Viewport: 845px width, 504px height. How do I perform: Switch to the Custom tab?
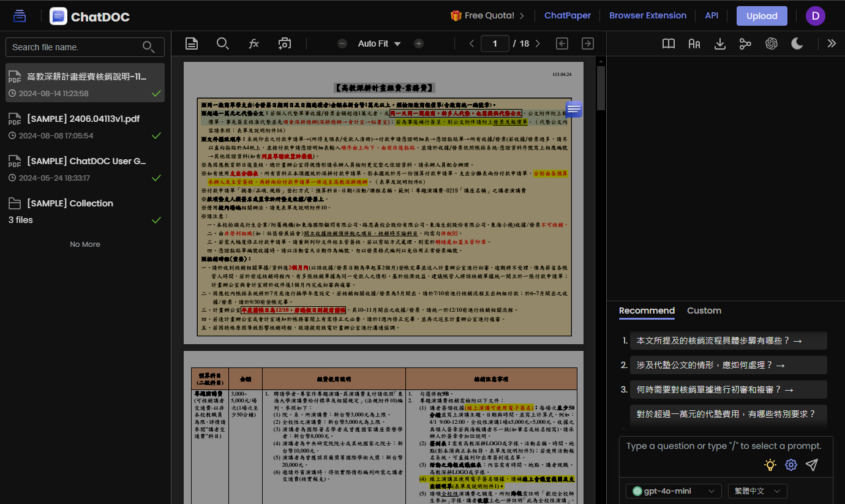pos(704,310)
